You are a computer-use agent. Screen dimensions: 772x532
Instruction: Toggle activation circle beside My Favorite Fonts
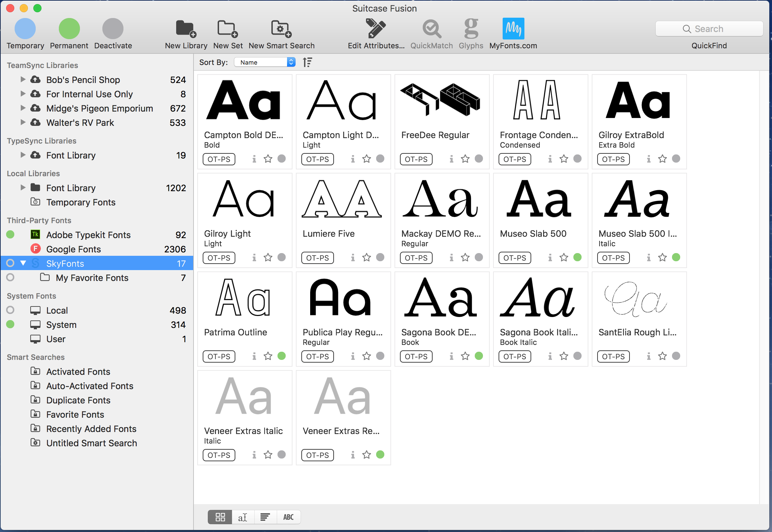click(10, 278)
